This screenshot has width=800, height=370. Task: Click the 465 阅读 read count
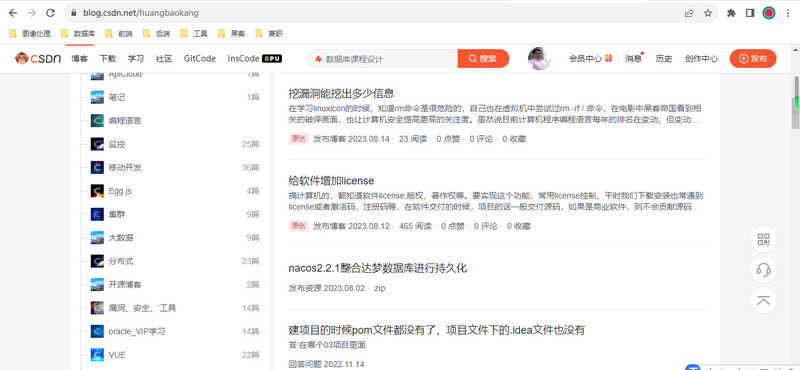pos(415,226)
